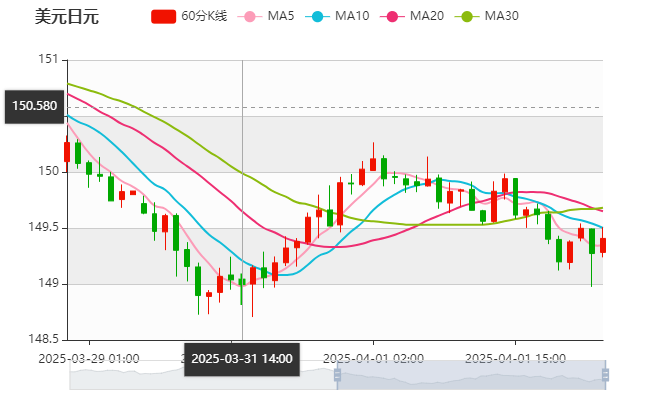Click the 150.580 price axis label
Screen dimensions: 670x400
coord(33,105)
